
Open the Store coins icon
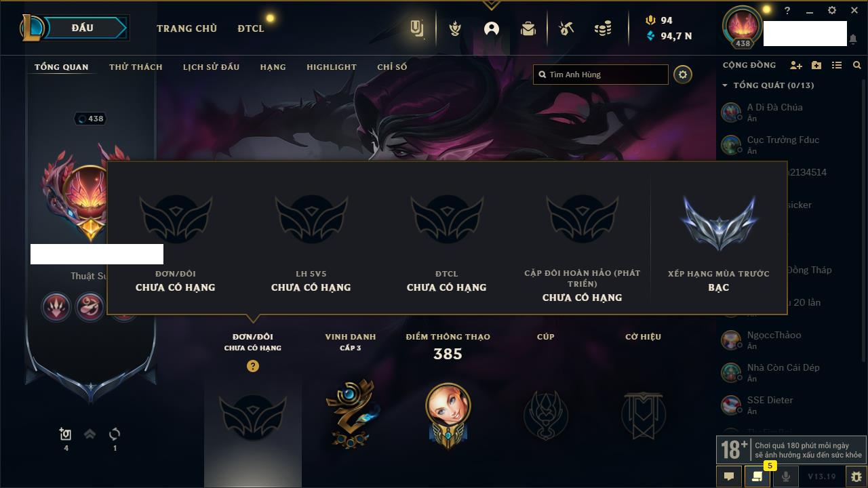click(x=603, y=28)
